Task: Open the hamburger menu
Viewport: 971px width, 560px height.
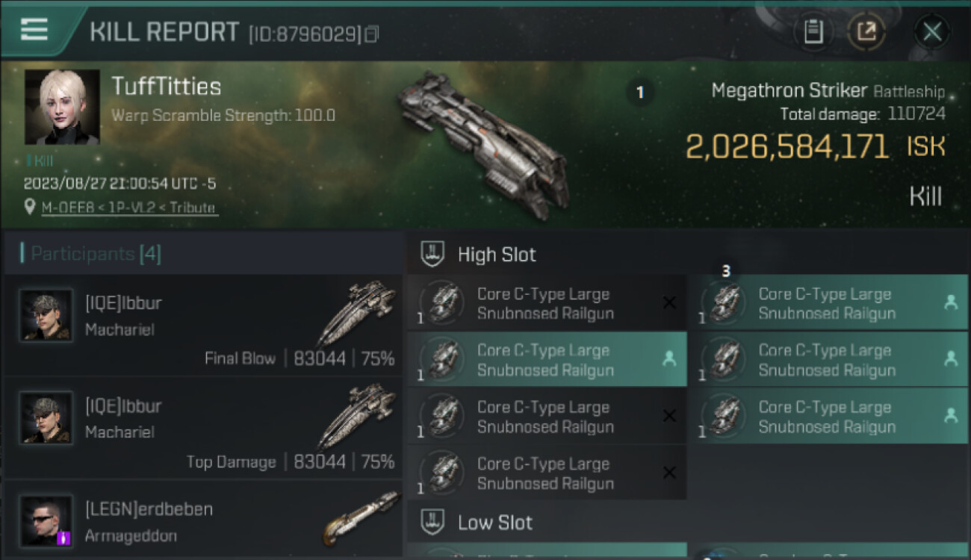Action: tap(34, 30)
